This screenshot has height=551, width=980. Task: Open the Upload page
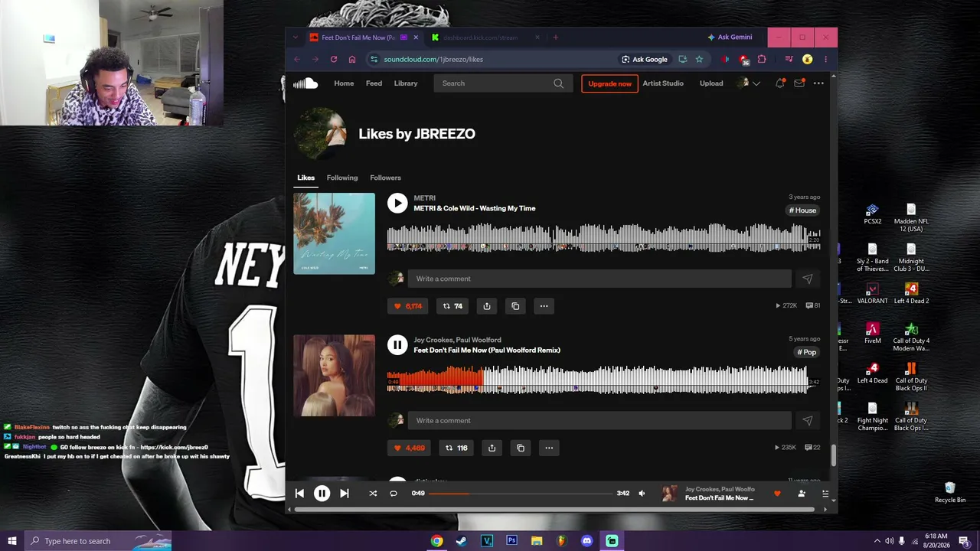point(711,83)
